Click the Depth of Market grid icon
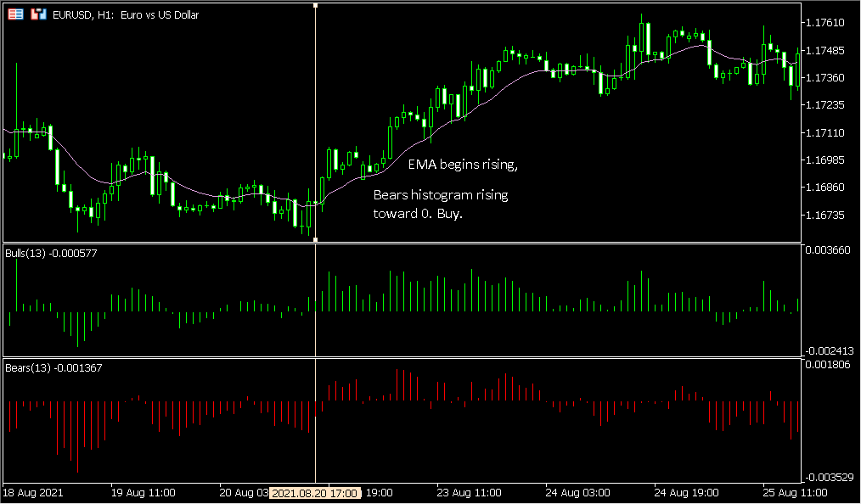The height and width of the screenshot is (504, 861). coord(15,14)
